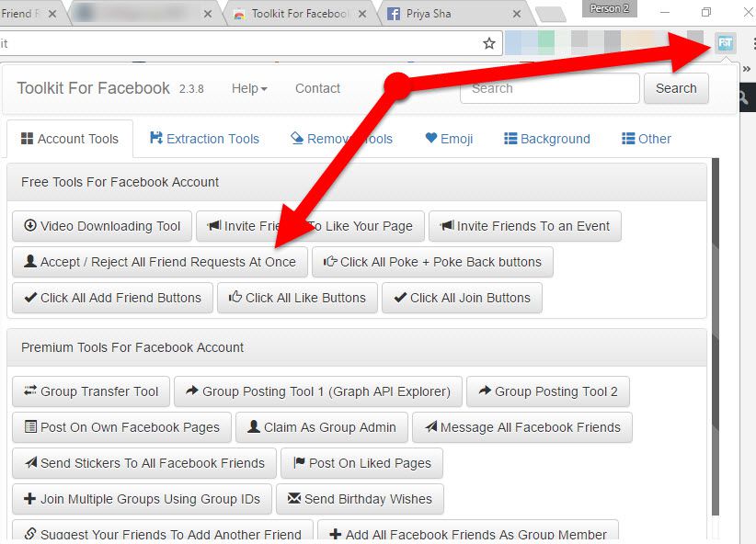
Task: Click the vertical scrollbar of the popup
Action: 716,336
